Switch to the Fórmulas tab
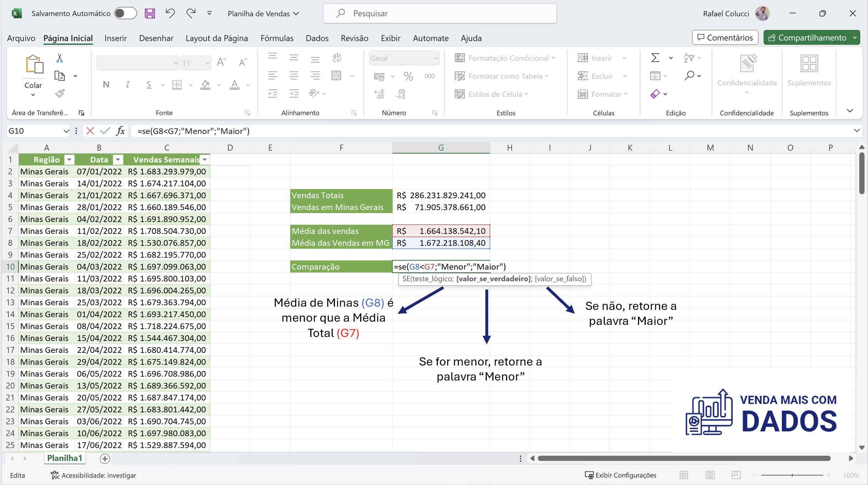868x485 pixels. (277, 38)
